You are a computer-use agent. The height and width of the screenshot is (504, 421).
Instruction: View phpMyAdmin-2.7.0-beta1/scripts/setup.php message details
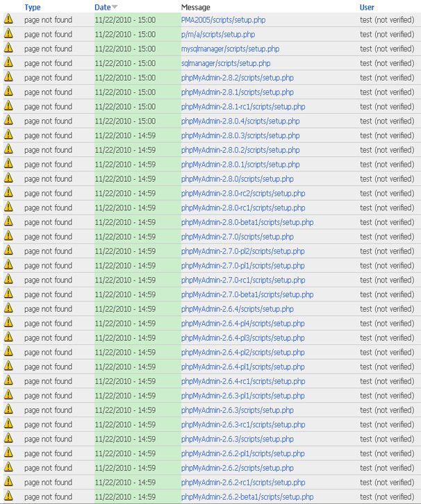[x=247, y=294]
